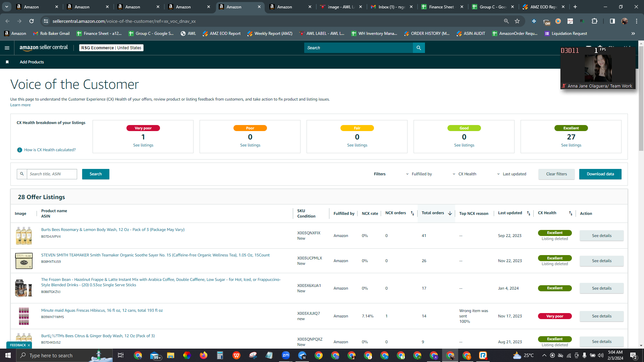Open the Learn more link
The image size is (644, 362).
coord(20,105)
